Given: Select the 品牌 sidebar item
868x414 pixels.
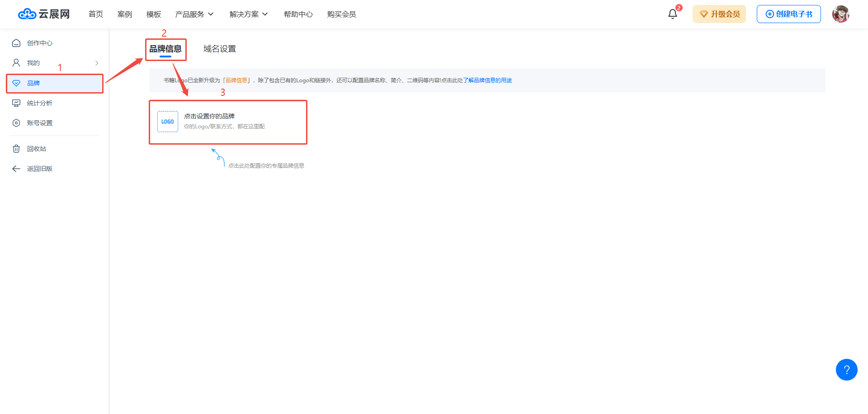Looking at the screenshot, I should tap(33, 83).
